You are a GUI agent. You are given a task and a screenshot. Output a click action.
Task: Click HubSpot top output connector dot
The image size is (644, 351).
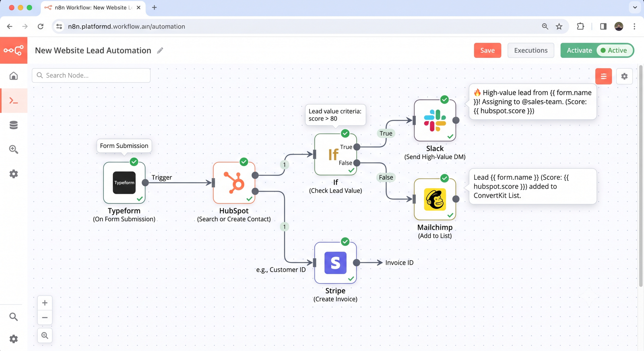tap(255, 175)
